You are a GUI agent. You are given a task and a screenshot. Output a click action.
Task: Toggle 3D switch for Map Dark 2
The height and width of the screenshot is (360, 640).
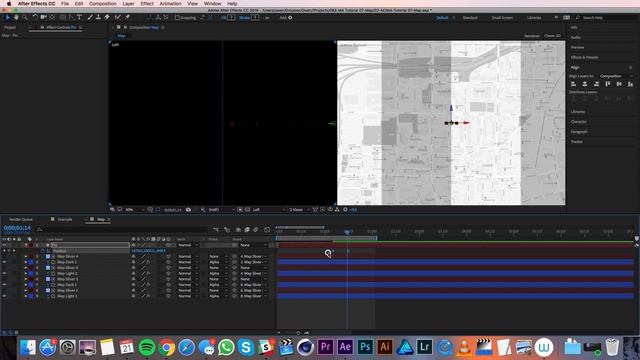168,262
